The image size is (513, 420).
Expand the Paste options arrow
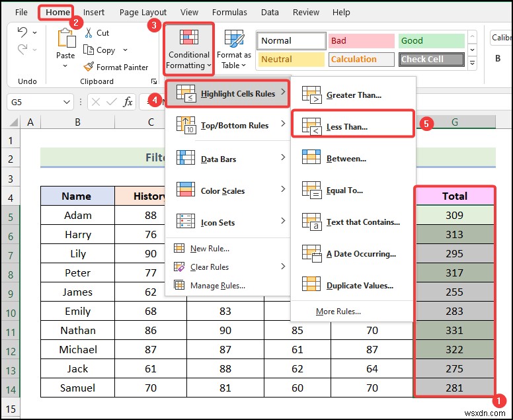pos(65,65)
